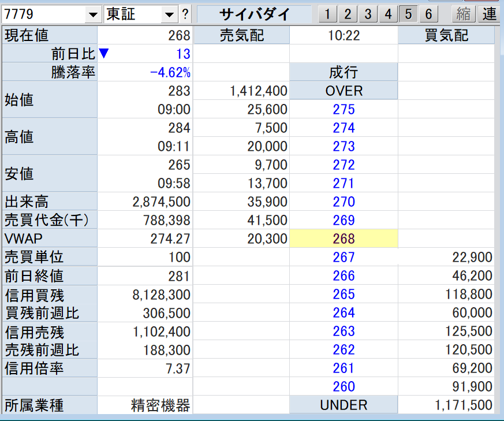The height and width of the screenshot is (421, 504).
Task: Switch to panel tab 1
Action: [327, 14]
